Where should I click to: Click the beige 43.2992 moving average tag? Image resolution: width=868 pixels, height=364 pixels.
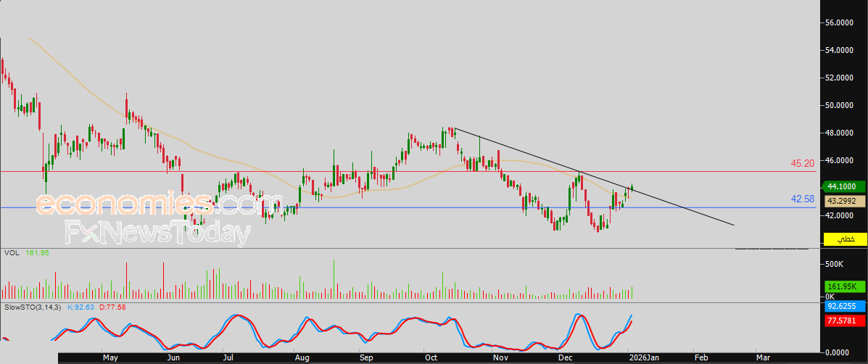click(x=845, y=202)
